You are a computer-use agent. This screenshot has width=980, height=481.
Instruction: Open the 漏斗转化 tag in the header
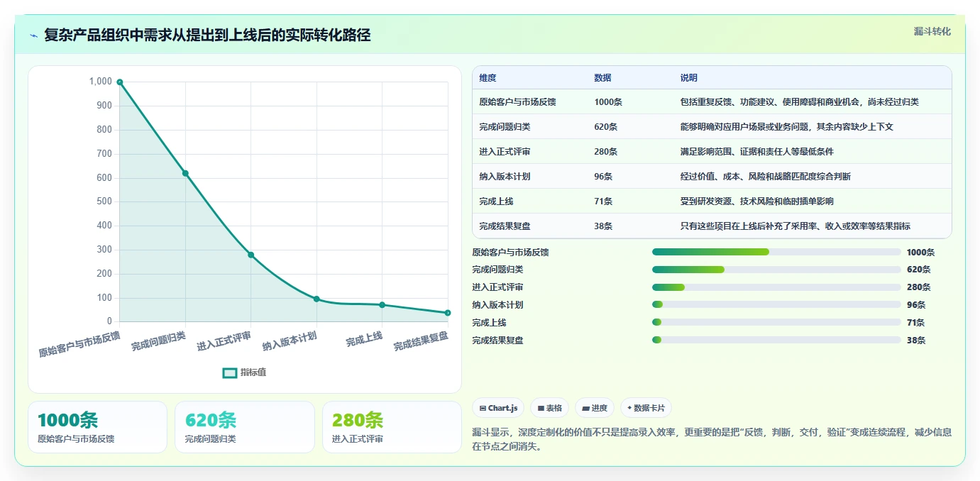tap(932, 31)
